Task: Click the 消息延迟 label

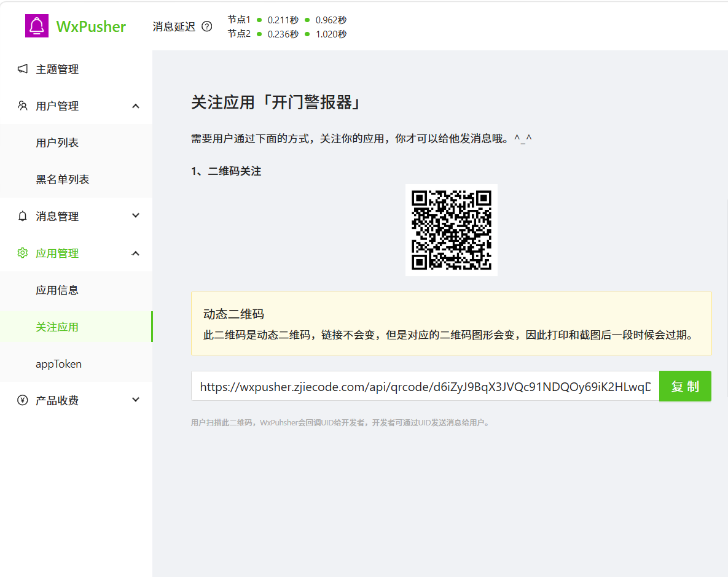Action: coord(174,27)
